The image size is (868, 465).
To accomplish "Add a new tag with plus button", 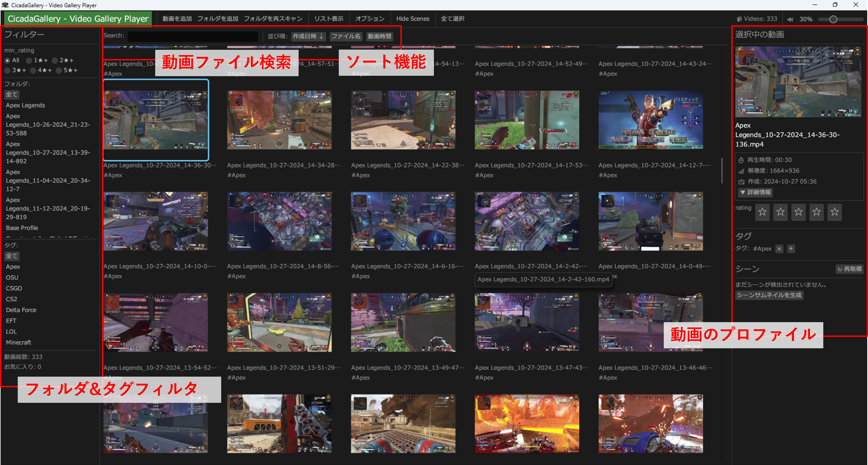I will 791,249.
